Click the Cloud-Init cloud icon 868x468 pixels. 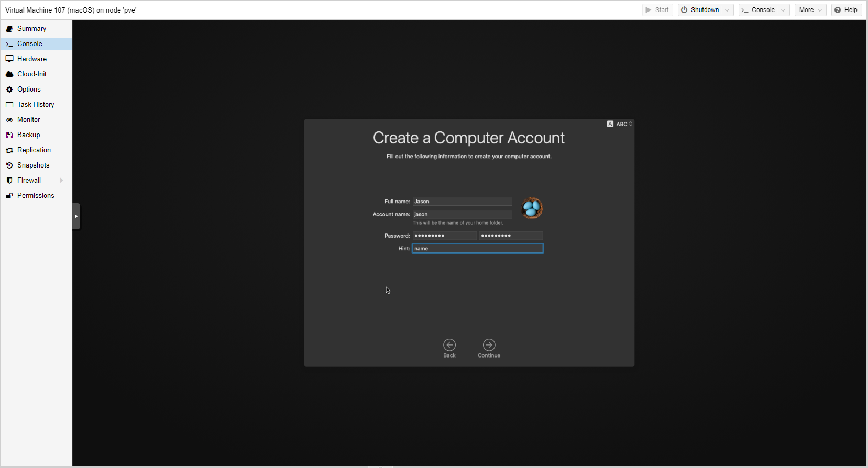click(9, 74)
